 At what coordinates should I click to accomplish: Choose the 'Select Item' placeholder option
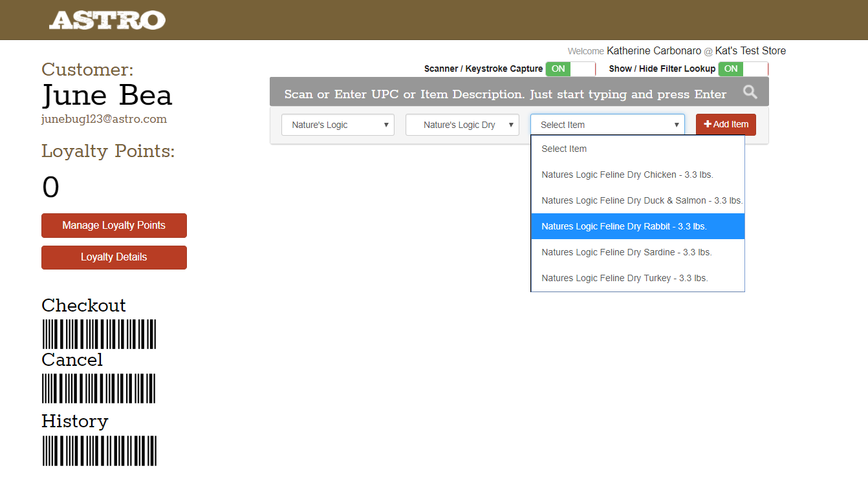pos(638,149)
